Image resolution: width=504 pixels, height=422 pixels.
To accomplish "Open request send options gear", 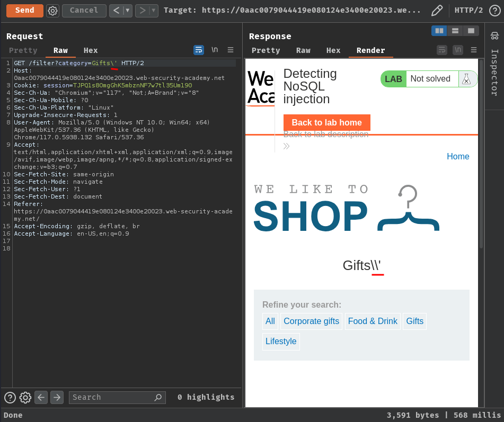I will [x=52, y=11].
